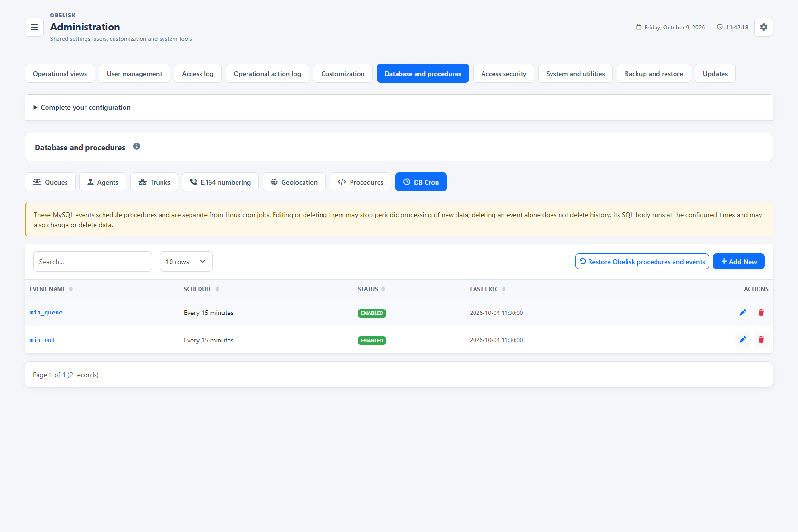Open the Agents sub-tab
Viewport: 798px width, 532px height.
click(x=103, y=182)
